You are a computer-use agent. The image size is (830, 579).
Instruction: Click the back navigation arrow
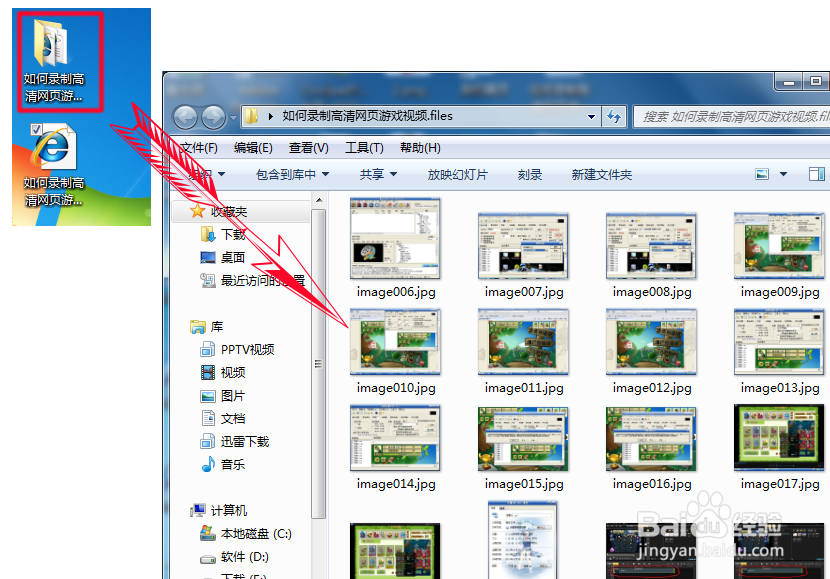186,116
